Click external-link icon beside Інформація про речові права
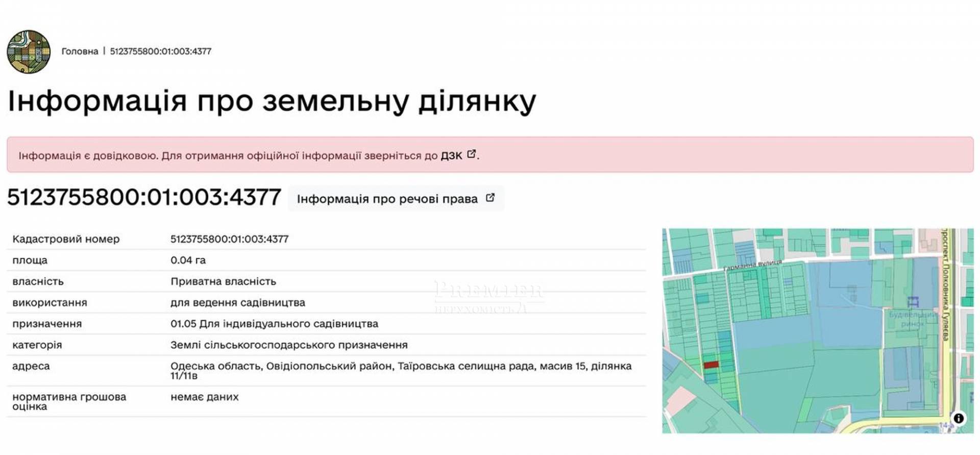The height and width of the screenshot is (455, 980). pos(490,198)
